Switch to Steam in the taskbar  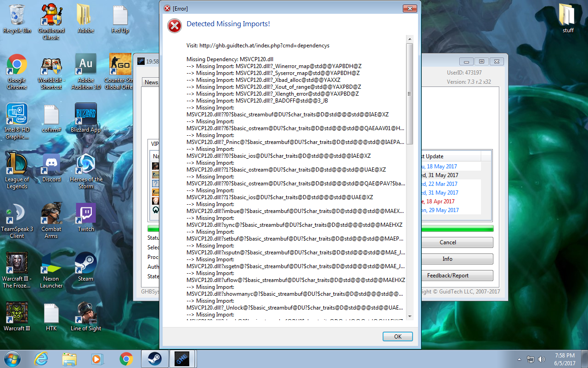point(154,359)
